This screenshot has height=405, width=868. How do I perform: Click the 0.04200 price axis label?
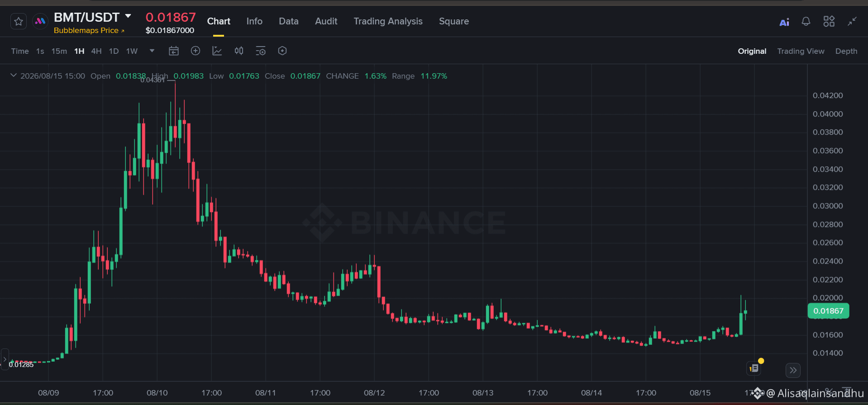828,95
